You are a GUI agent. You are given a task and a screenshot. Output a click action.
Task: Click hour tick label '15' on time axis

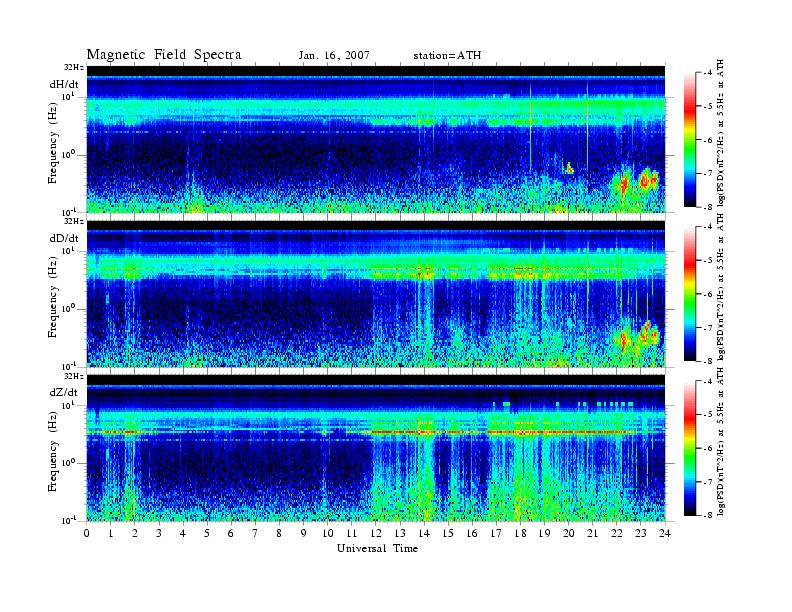click(x=448, y=533)
